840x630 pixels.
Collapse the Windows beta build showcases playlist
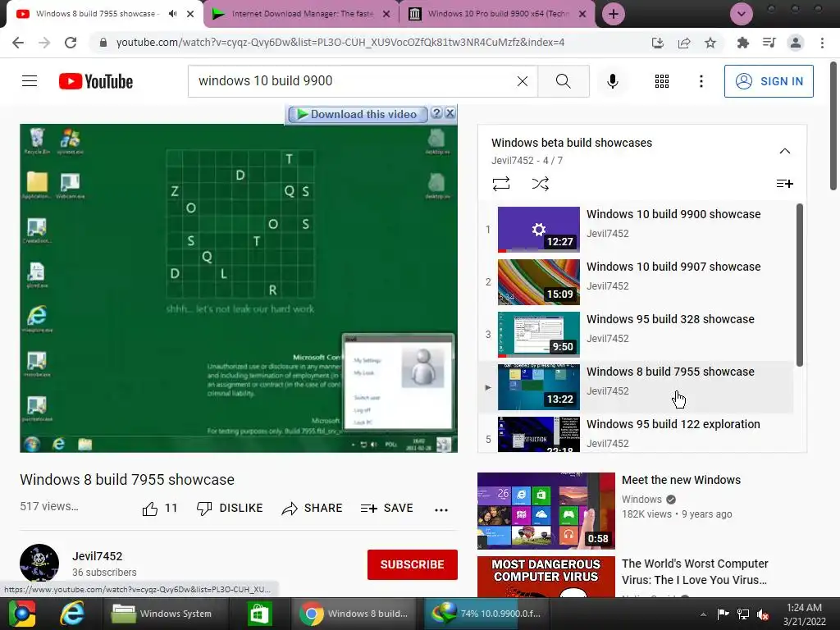click(785, 151)
